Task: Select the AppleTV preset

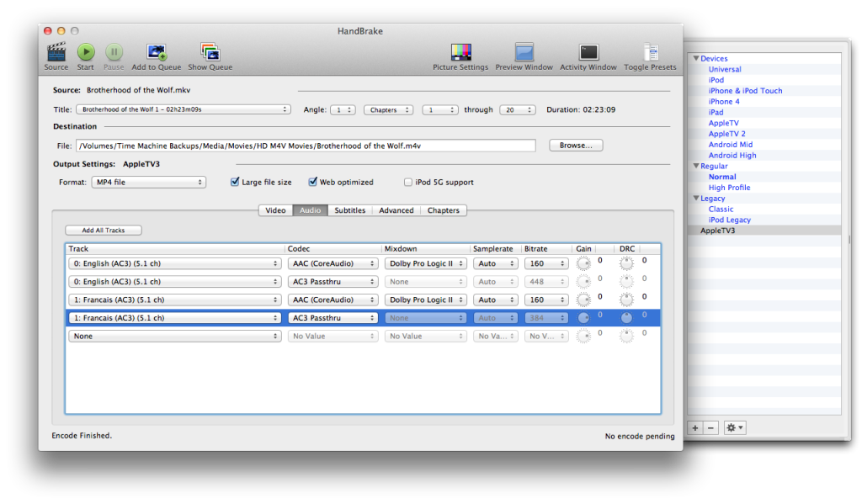Action: coord(723,123)
